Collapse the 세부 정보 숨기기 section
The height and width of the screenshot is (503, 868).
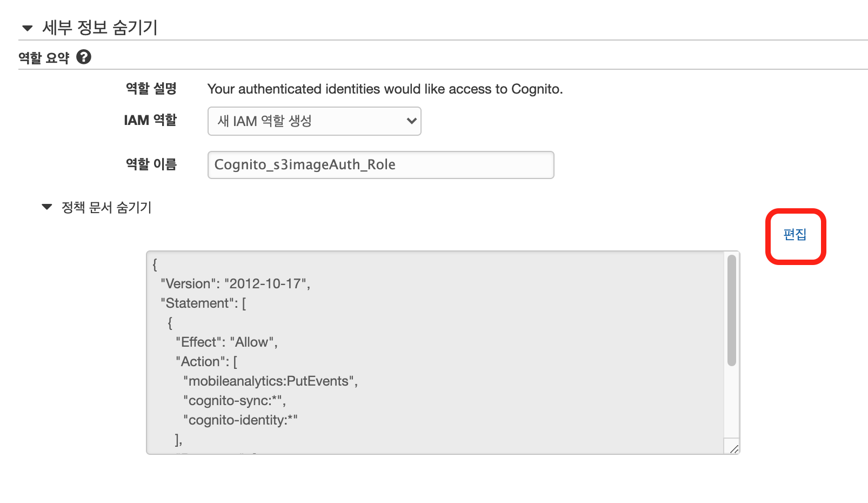tap(89, 27)
